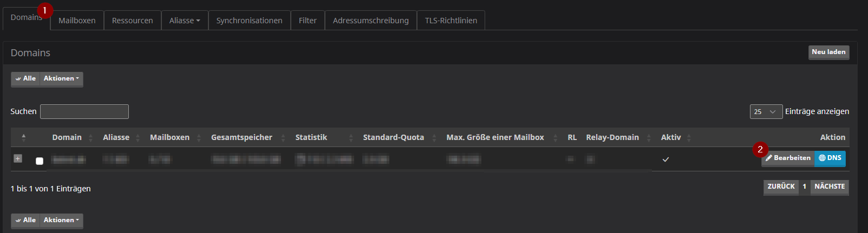Image resolution: width=868 pixels, height=233 pixels.
Task: Tick the domain row checkbox
Action: pos(40,161)
